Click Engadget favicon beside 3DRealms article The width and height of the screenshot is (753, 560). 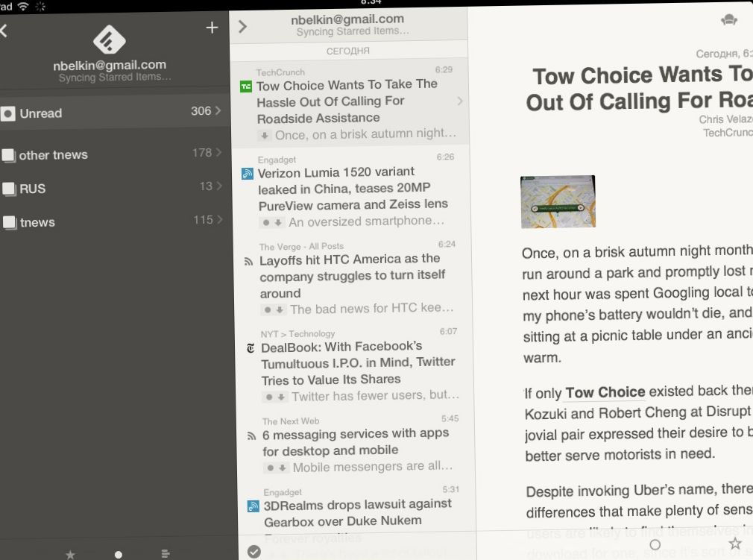[253, 506]
